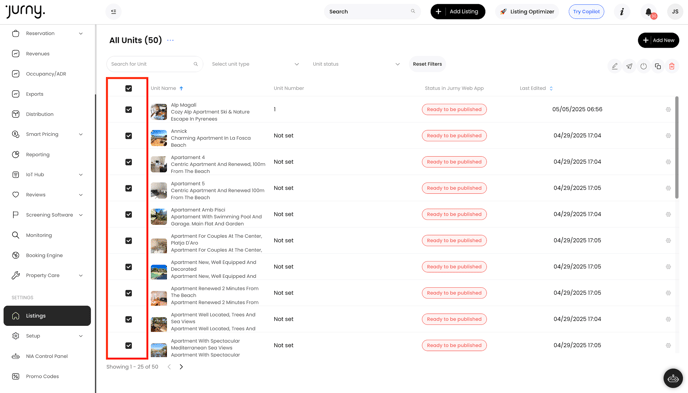Expand the Reviews sidebar section
Image resolution: width=688 pixels, height=393 pixels.
[81, 195]
